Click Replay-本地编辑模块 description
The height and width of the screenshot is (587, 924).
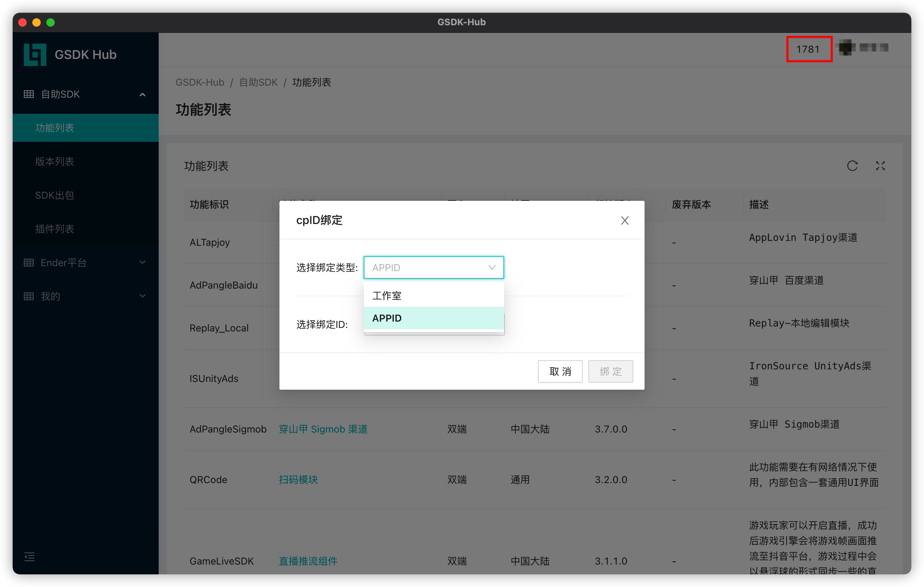[799, 323]
